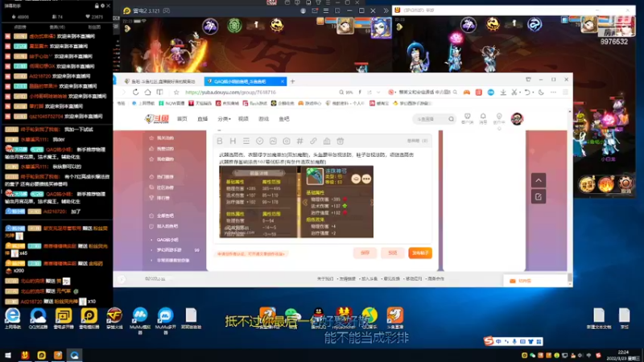This screenshot has width=644, height=362.
Task: Open the 直播 live menu item
Action: 203,119
